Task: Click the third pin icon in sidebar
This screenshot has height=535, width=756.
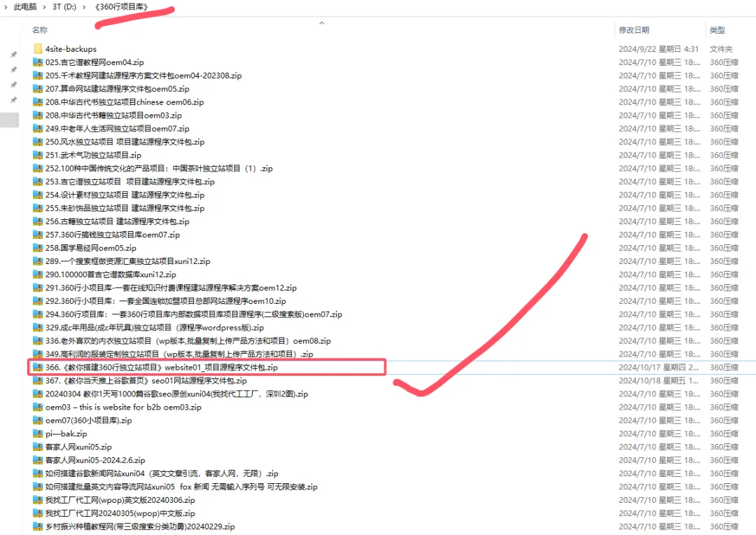Action: [x=13, y=85]
